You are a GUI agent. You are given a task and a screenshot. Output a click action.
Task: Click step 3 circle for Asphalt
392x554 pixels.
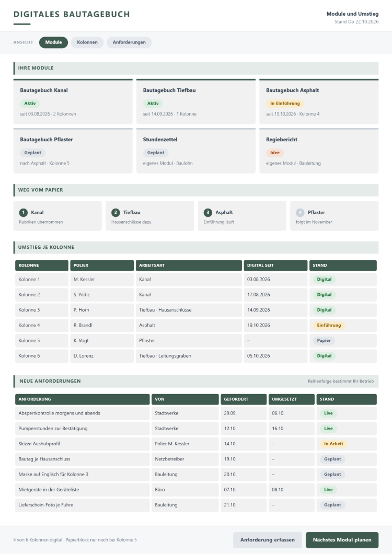(208, 212)
